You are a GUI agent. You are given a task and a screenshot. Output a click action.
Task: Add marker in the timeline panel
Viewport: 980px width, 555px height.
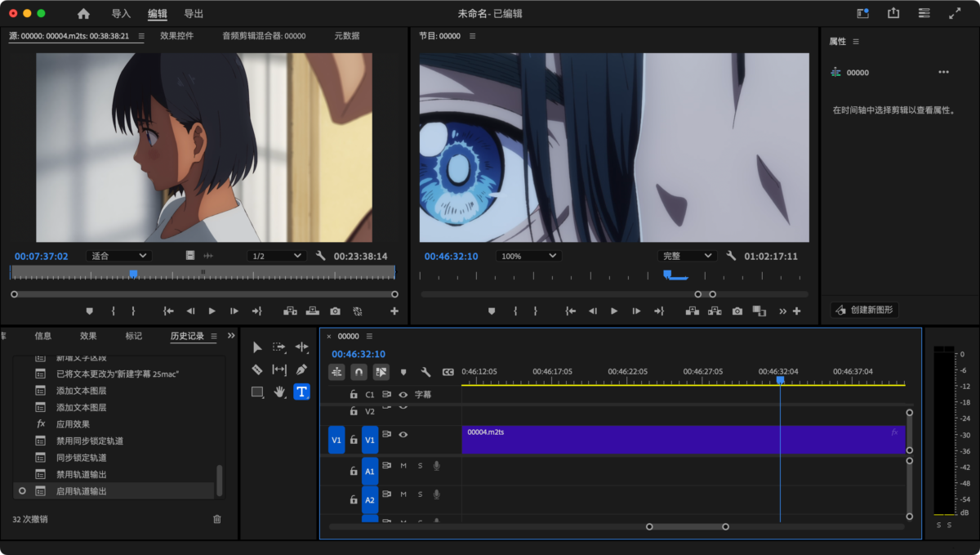(x=403, y=372)
